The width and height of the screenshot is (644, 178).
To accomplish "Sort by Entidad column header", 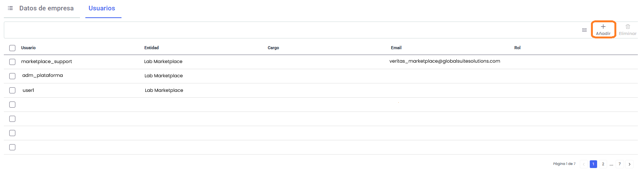I will tap(151, 48).
